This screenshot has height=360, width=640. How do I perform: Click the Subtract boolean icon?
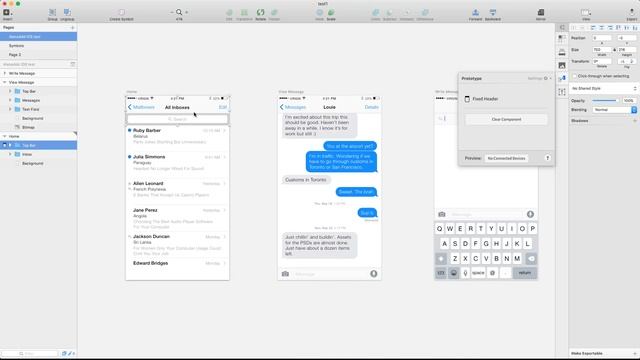pyautogui.click(x=390, y=13)
